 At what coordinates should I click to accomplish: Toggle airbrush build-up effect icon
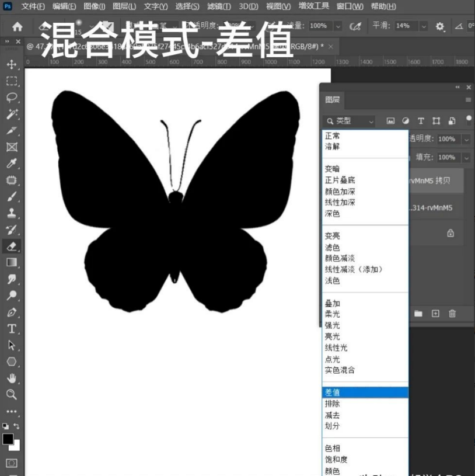point(355,27)
